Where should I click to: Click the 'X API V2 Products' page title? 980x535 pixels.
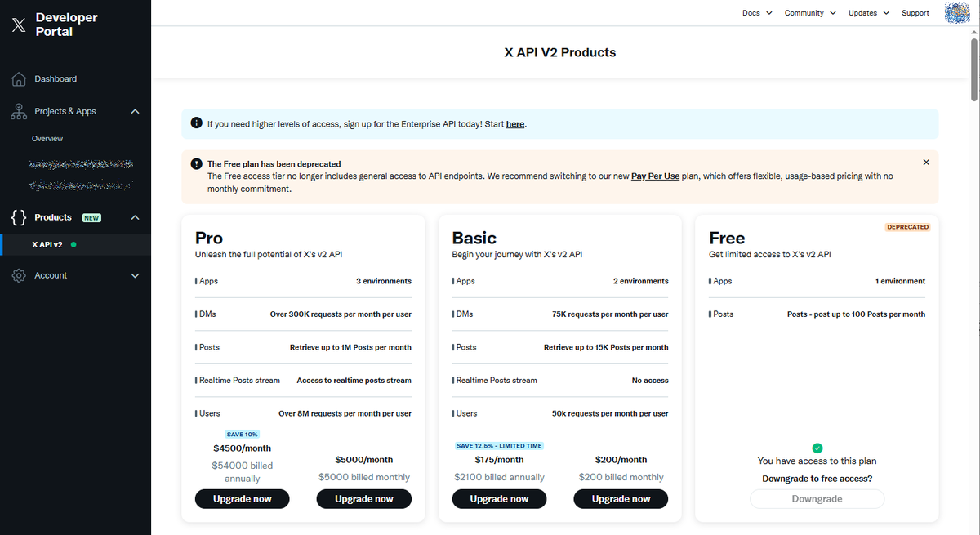[x=560, y=52]
